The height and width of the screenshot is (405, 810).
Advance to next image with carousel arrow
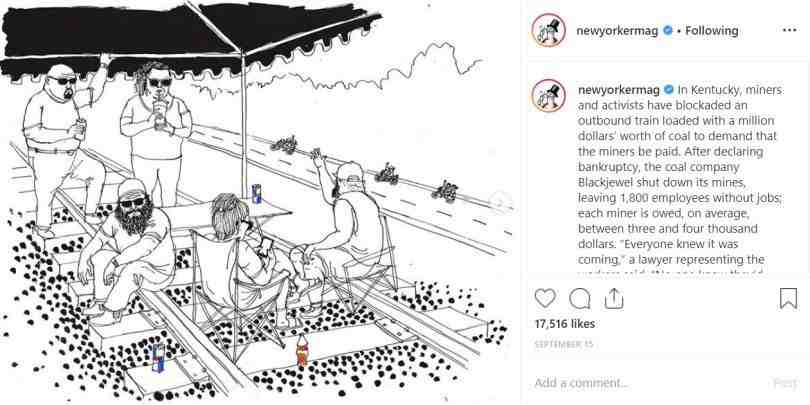pos(500,202)
